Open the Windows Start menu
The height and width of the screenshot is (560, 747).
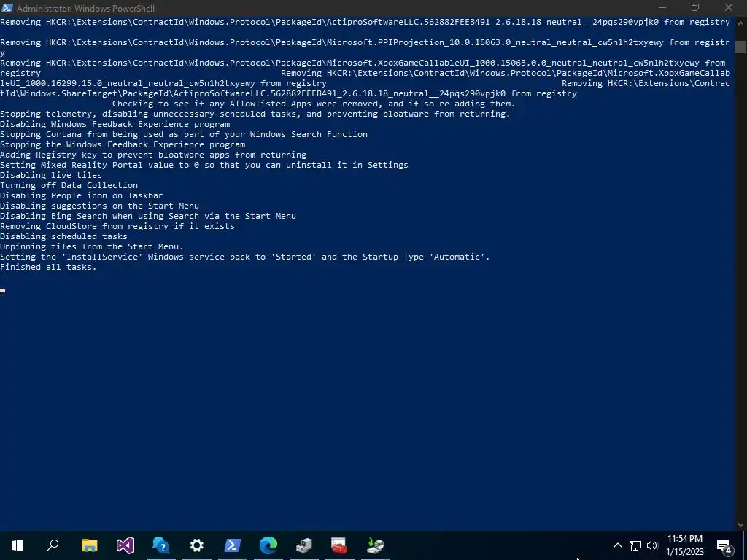(x=18, y=545)
